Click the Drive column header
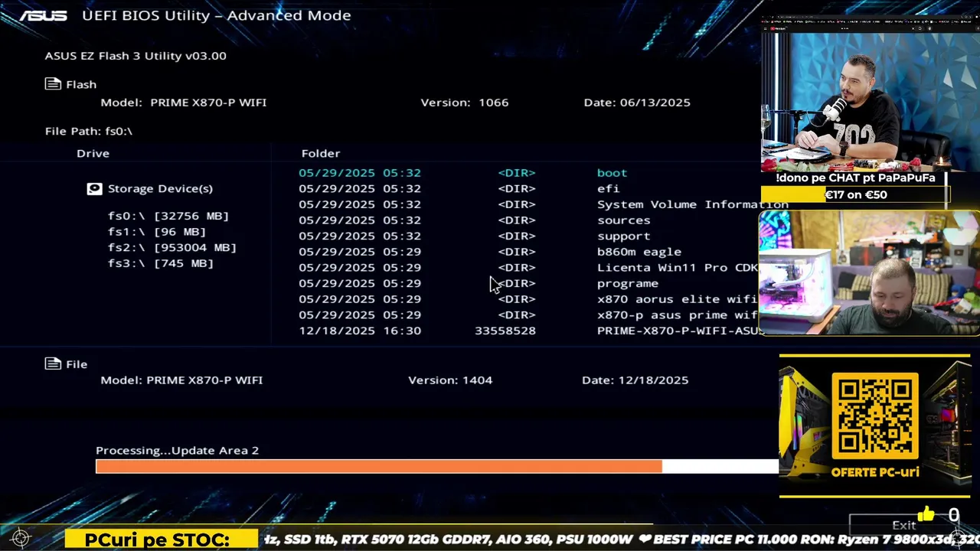Viewport: 980px width, 551px height. tap(93, 153)
